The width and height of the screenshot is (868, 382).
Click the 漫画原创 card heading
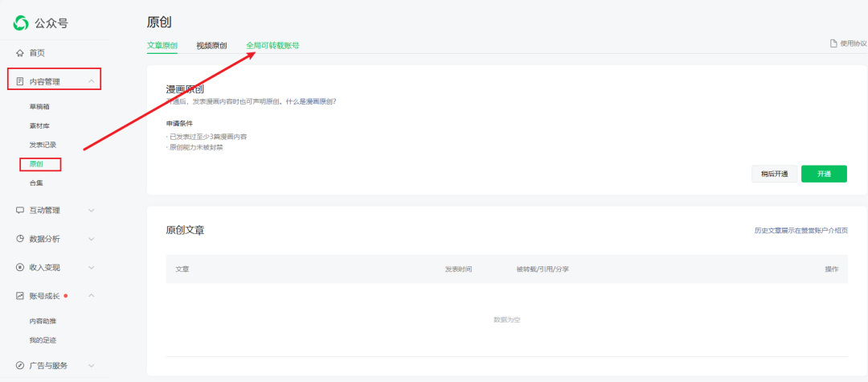tap(186, 90)
